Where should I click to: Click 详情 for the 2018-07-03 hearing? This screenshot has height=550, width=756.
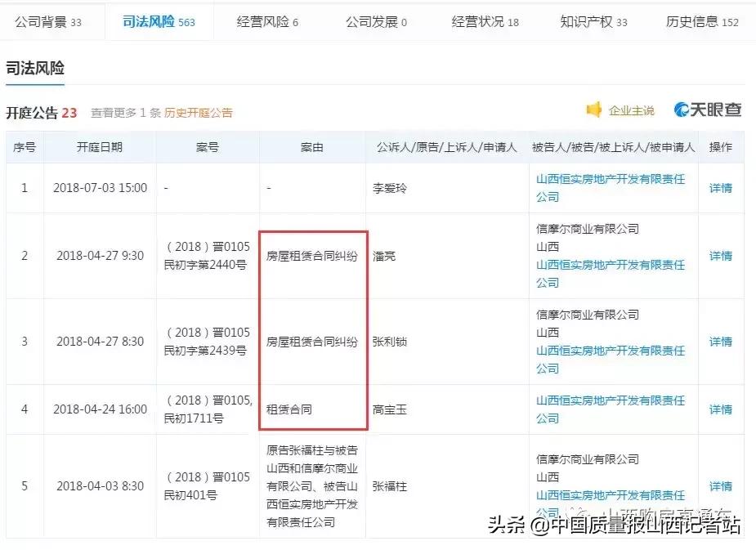point(720,187)
